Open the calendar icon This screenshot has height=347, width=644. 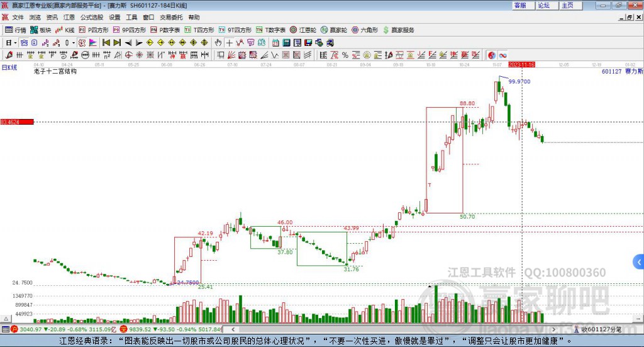pos(275,43)
